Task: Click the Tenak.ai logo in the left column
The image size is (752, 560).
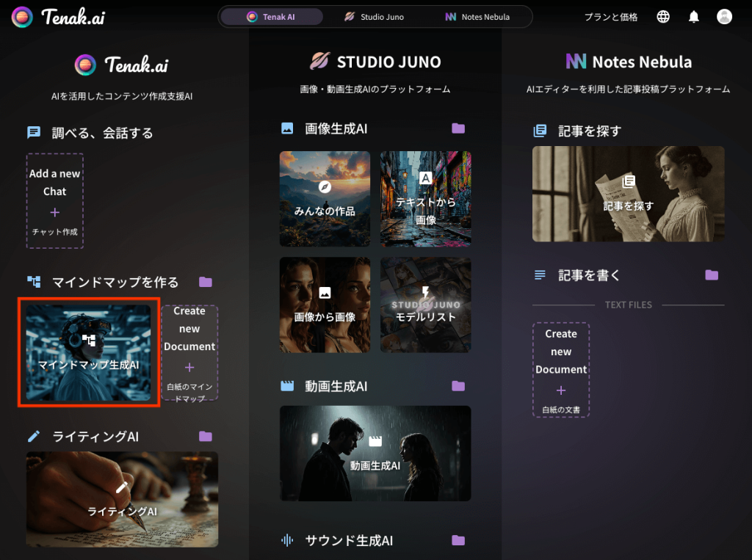Action: [122, 65]
